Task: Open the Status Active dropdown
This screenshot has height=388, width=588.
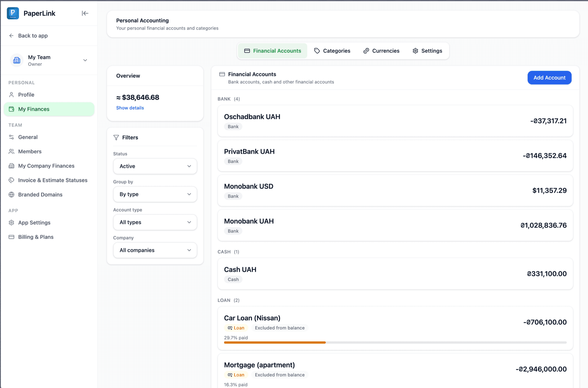Action: (155, 166)
